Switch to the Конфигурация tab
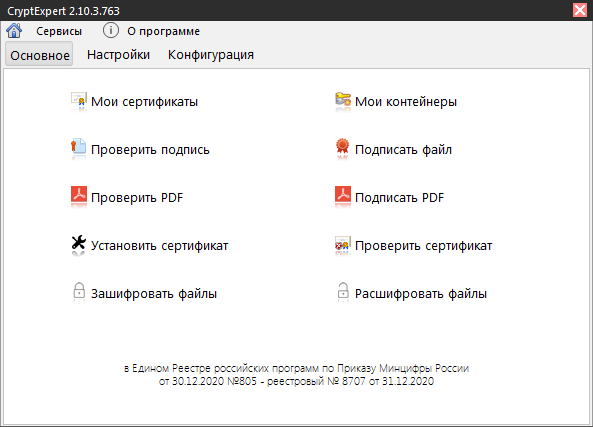The image size is (593, 427). coord(211,55)
